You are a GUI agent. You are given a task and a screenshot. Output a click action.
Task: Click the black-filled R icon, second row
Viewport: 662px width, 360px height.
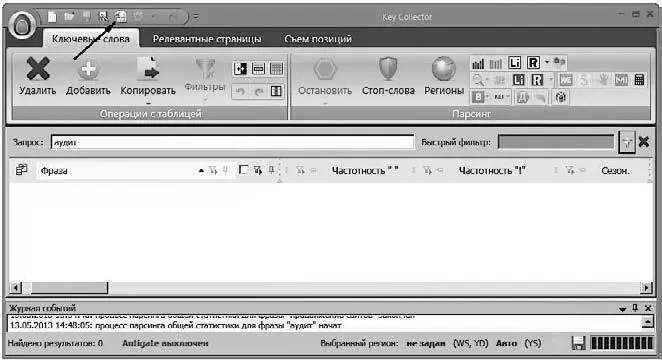[x=537, y=80]
